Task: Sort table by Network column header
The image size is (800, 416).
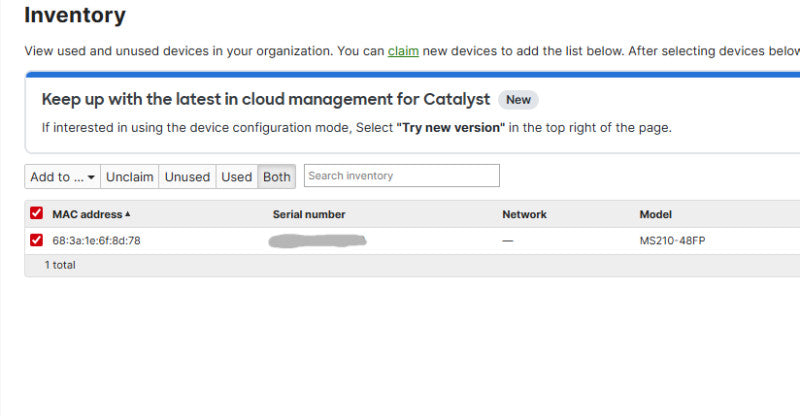Action: click(524, 214)
